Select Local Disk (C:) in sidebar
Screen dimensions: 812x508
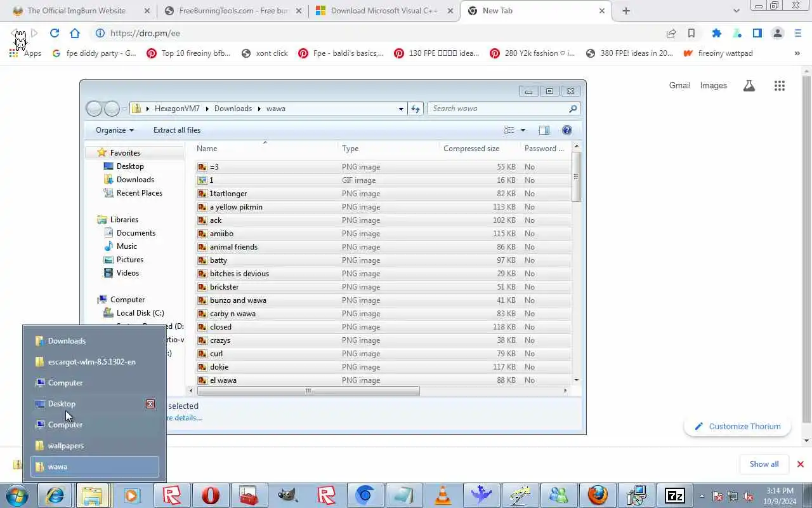pyautogui.click(x=134, y=313)
